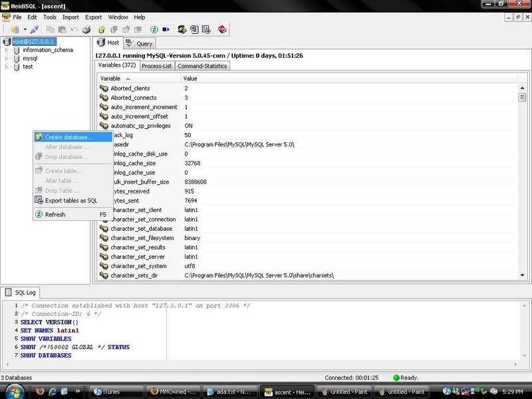This screenshot has height=399, width=532.
Task: Click the blue arrow toolbar icon
Action: point(166,29)
